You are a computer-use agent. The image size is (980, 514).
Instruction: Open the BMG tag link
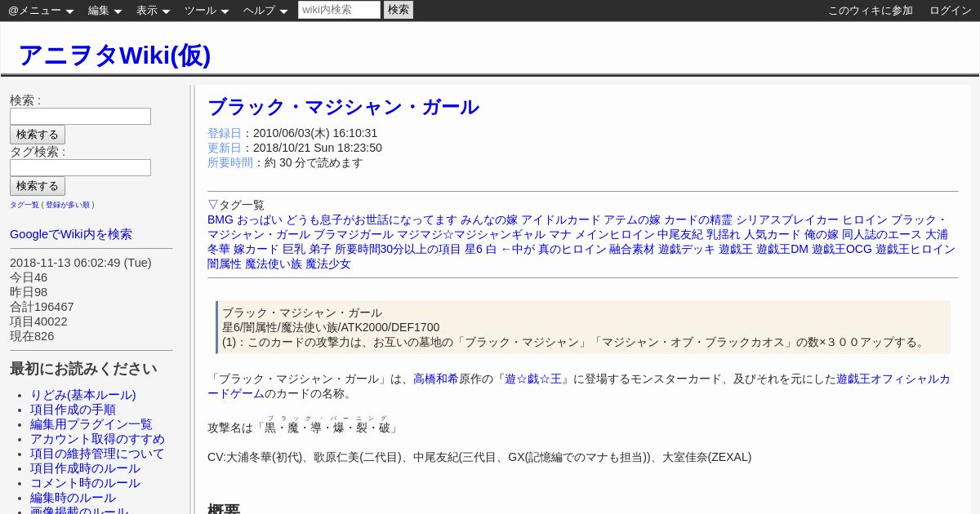pos(220,219)
